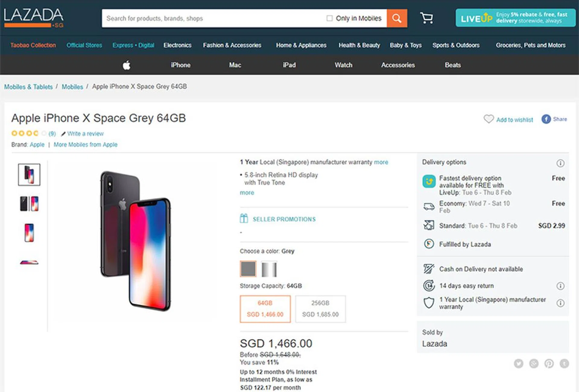This screenshot has height=392, width=579.
Task: Click the Write a review link
Action: [85, 133]
